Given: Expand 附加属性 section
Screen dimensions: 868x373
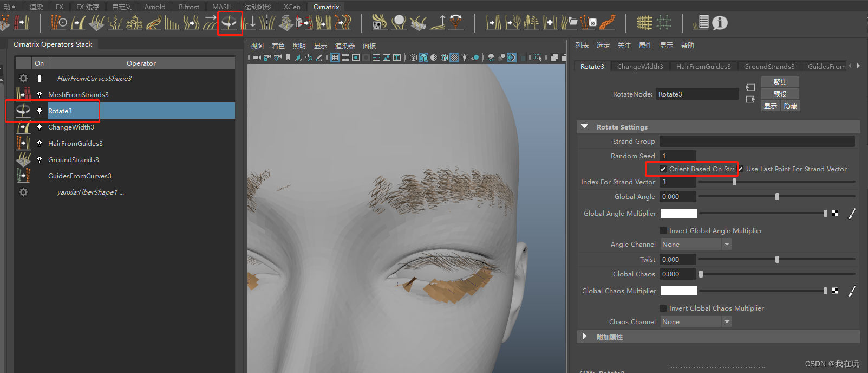Looking at the screenshot, I should click(x=584, y=337).
